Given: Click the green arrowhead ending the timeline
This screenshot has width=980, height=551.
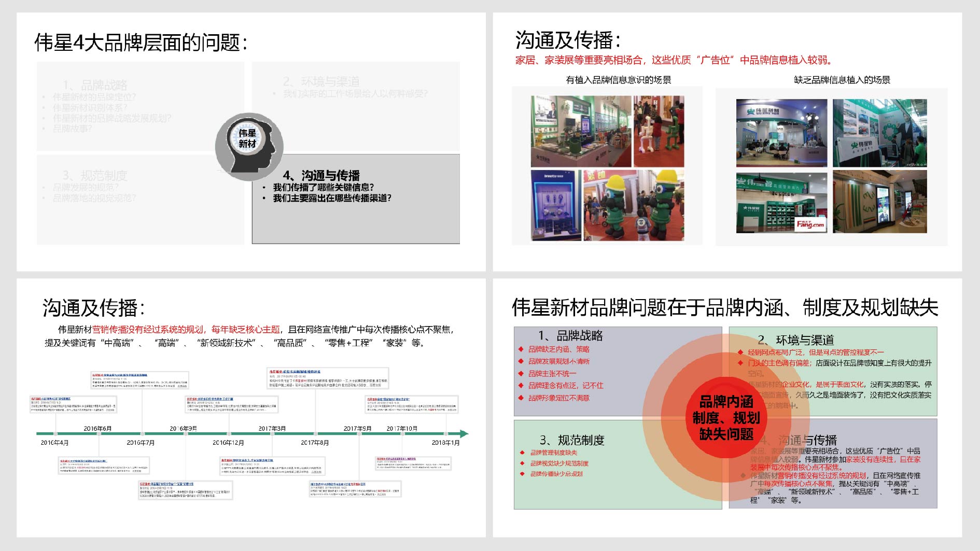Looking at the screenshot, I should [x=464, y=433].
